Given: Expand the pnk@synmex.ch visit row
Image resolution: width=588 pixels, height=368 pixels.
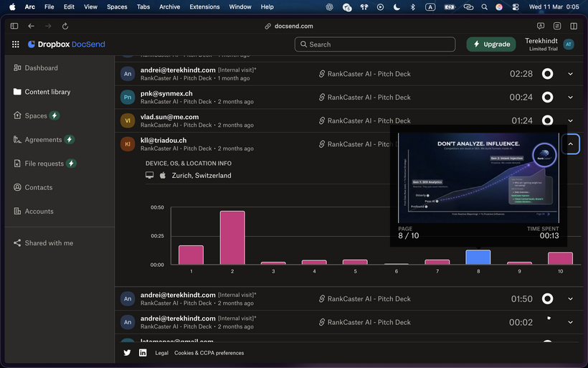Looking at the screenshot, I should 571,97.
